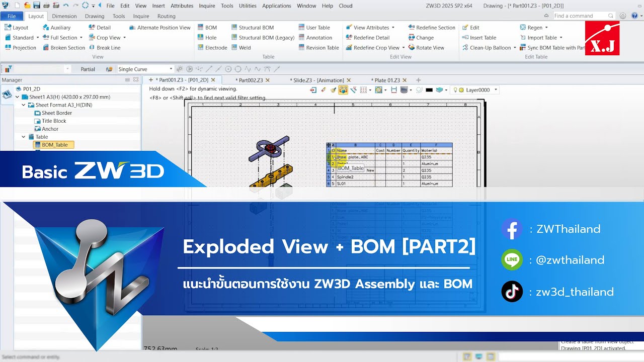Select the Auxiliary view tool
This screenshot has height=362, width=644.
(56, 28)
